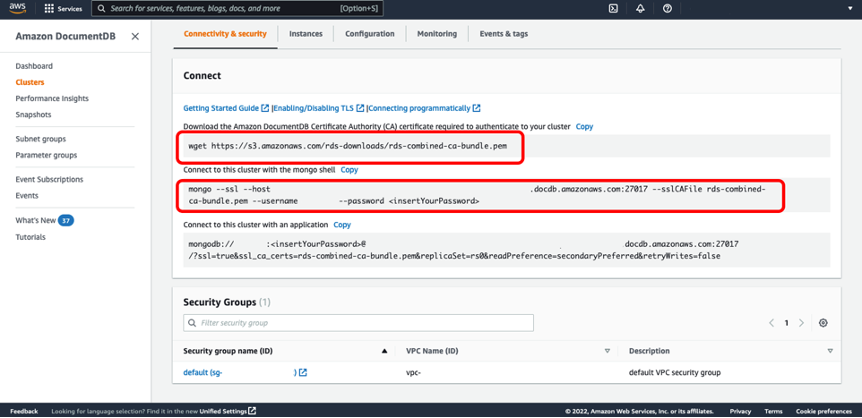Open the Monitoring tab
The height and width of the screenshot is (418, 862).
436,34
